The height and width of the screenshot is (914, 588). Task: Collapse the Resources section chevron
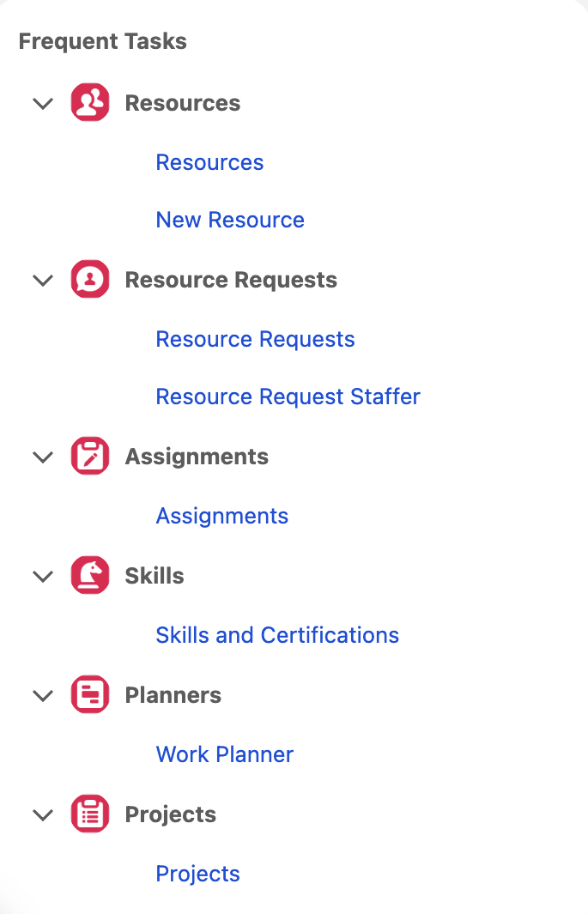(x=43, y=104)
